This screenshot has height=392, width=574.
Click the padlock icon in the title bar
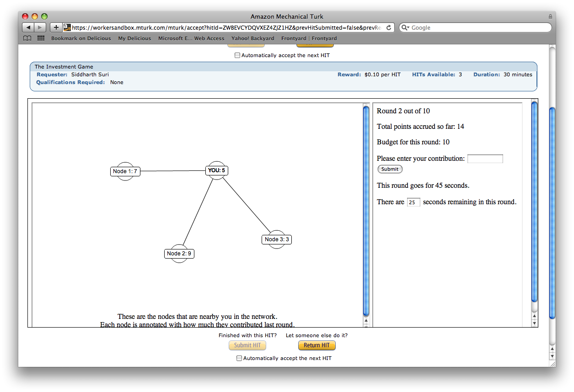550,16
